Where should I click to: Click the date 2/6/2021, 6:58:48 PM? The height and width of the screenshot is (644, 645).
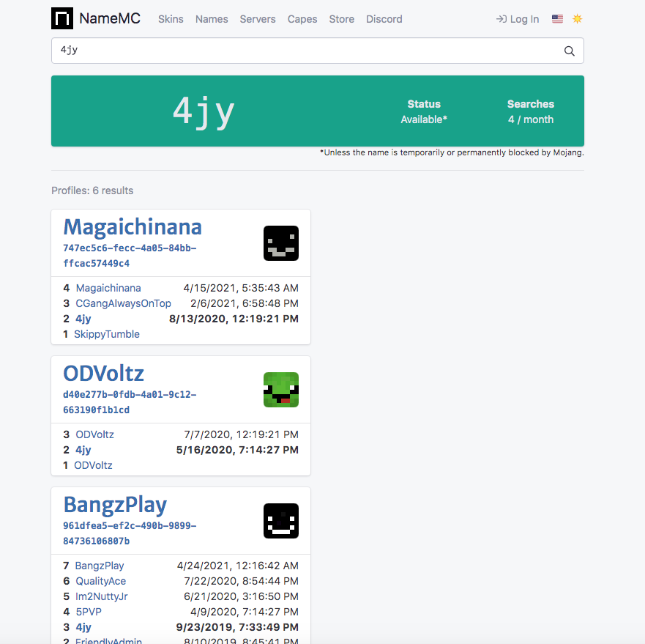click(245, 303)
